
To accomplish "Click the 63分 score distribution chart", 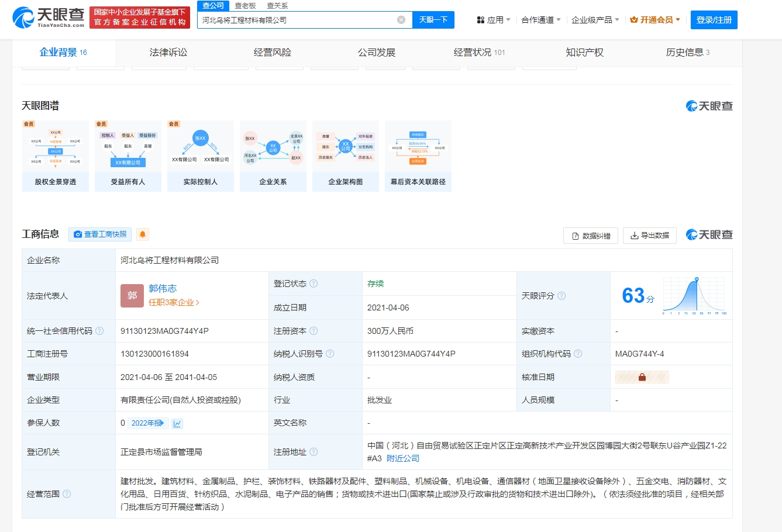I will [x=694, y=296].
